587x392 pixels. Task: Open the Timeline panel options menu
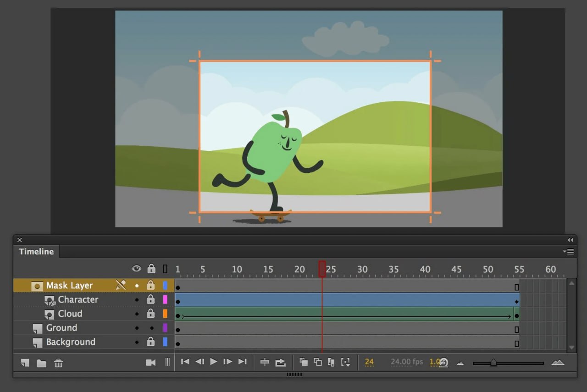pyautogui.click(x=568, y=251)
